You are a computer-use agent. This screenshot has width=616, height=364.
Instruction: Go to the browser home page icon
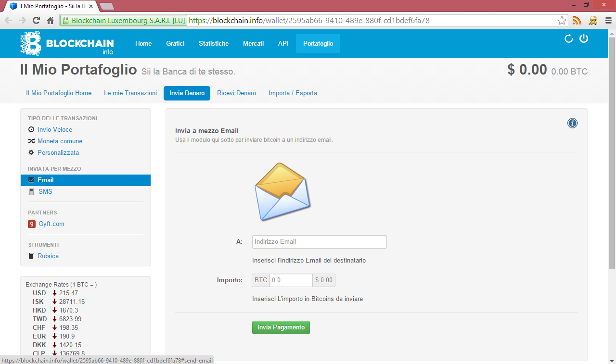50,21
